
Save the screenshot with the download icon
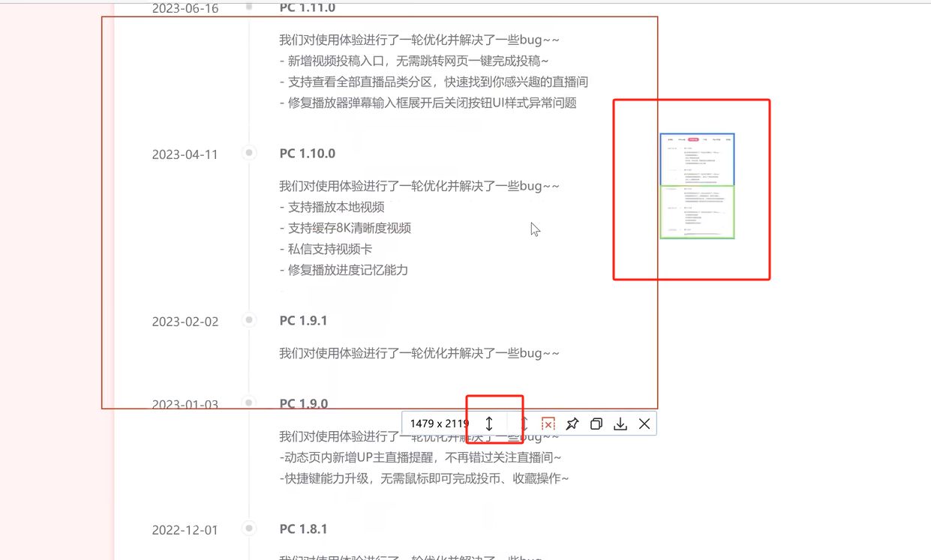(x=620, y=424)
